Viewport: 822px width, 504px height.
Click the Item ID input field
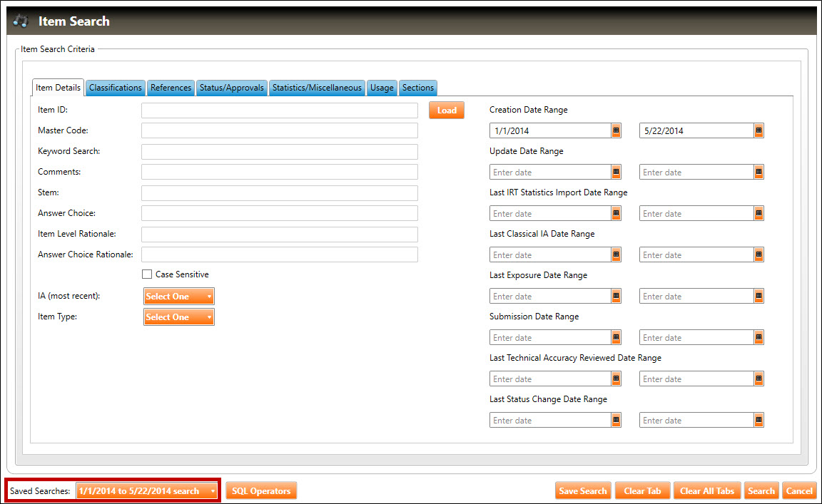coord(279,110)
